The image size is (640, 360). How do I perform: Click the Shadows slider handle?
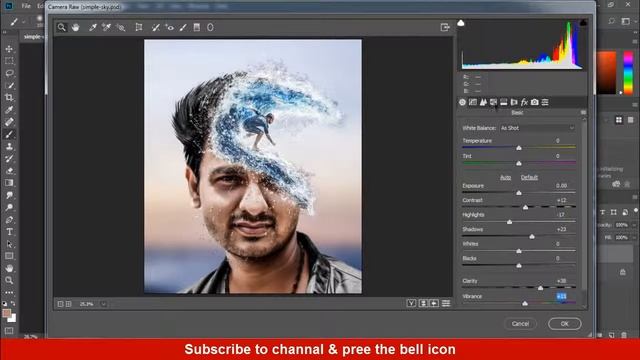(x=532, y=236)
